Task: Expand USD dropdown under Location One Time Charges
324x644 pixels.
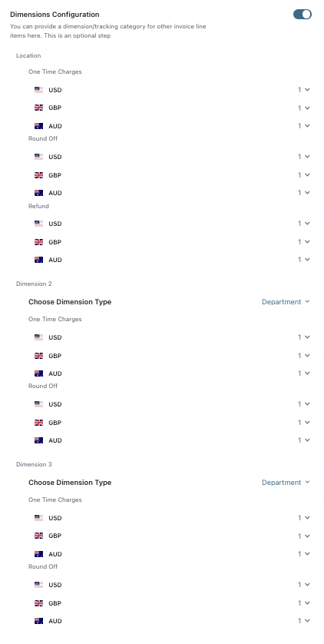Action: coord(304,90)
